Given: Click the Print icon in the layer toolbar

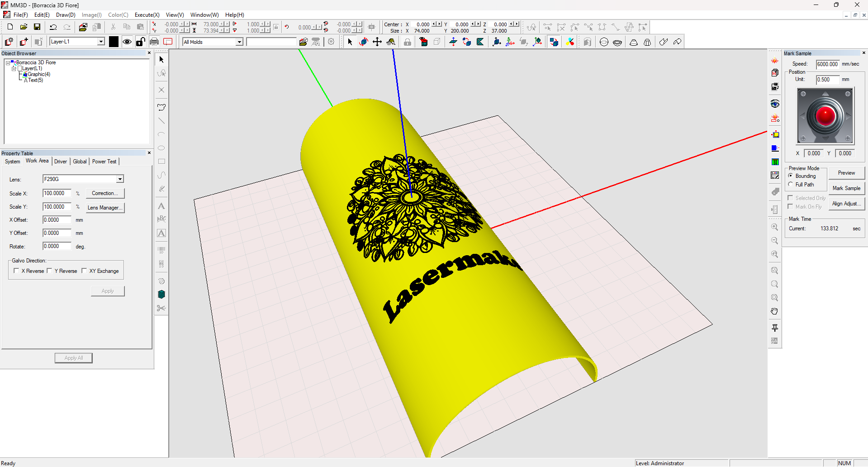Looking at the screenshot, I should 154,42.
